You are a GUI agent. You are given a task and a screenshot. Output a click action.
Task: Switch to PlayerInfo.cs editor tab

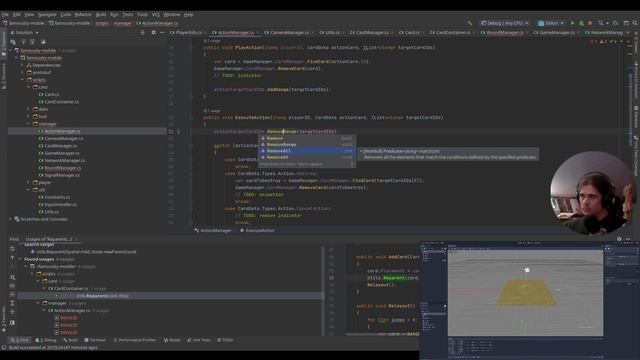point(187,32)
